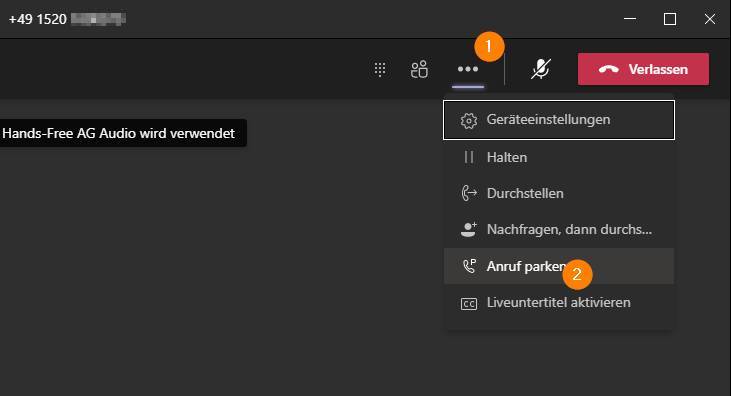Click the transfer phone icon beside Durchstellen

pyautogui.click(x=469, y=193)
